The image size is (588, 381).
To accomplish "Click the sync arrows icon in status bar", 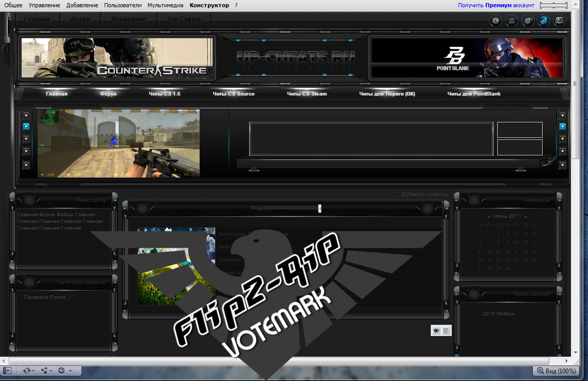I will [x=26, y=371].
